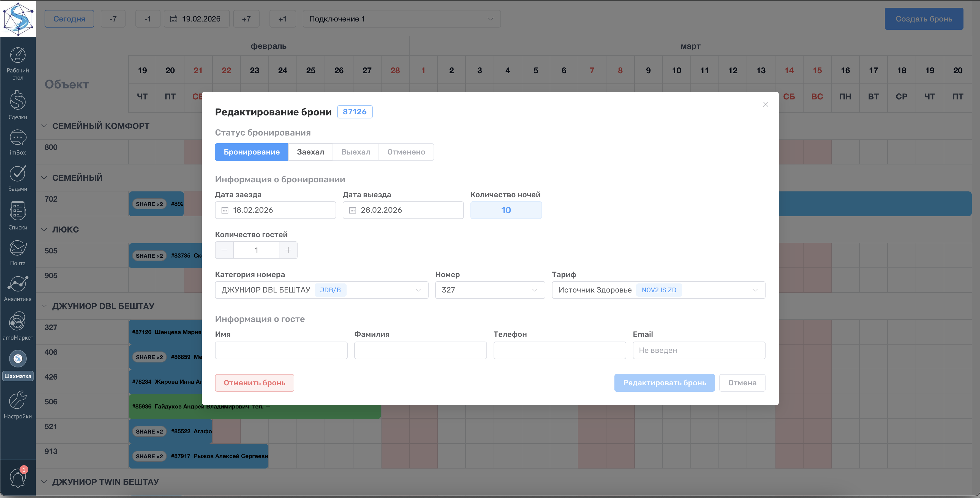
Task: Open the Тариф dropdown
Action: [x=658, y=290]
